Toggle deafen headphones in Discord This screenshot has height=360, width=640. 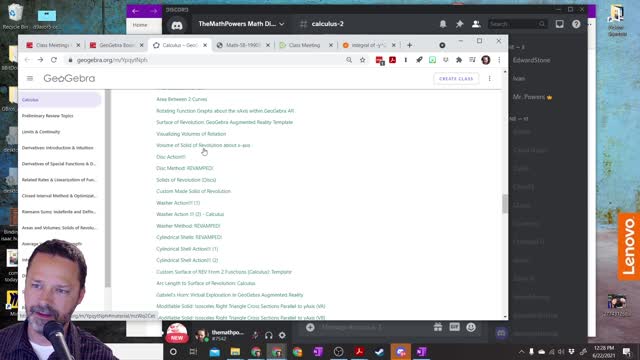[x=269, y=335]
